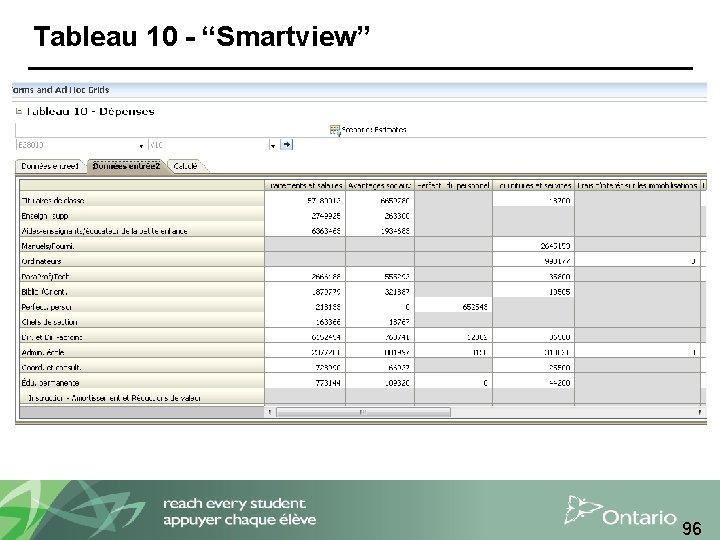
Task: Click the grid scrollbar right arrow
Action: coord(699,412)
